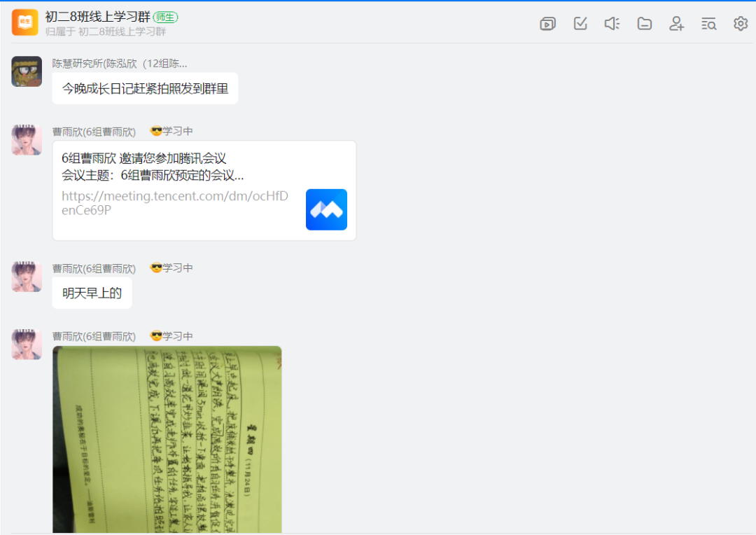The image size is (756, 535).
Task: Click the 学习中 status beside 曹雨欣
Action: [x=171, y=130]
